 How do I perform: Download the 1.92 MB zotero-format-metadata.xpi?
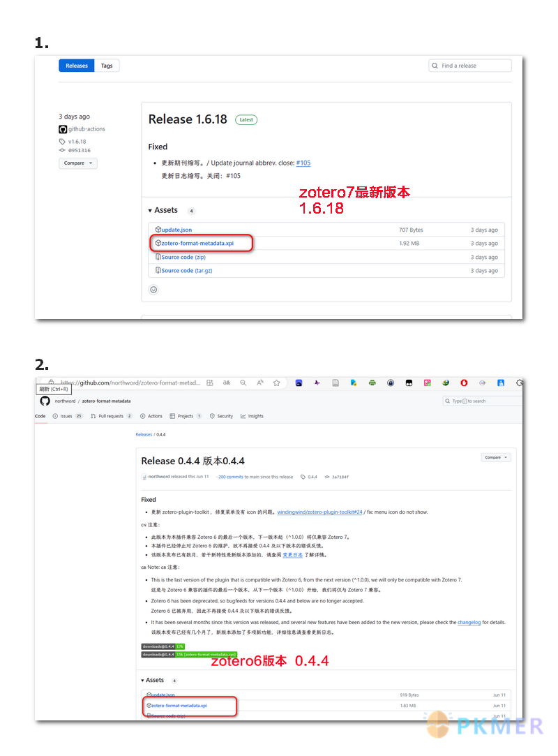[x=197, y=244]
